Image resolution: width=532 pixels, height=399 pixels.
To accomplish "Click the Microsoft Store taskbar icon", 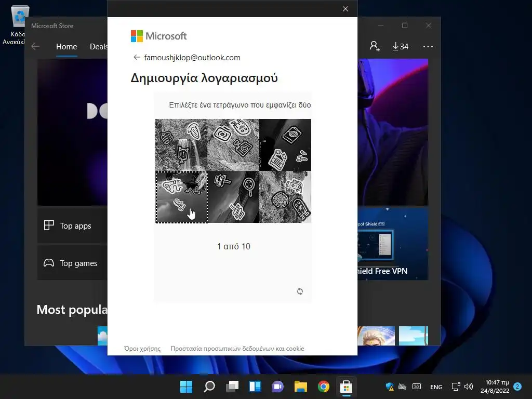I will pos(346,387).
